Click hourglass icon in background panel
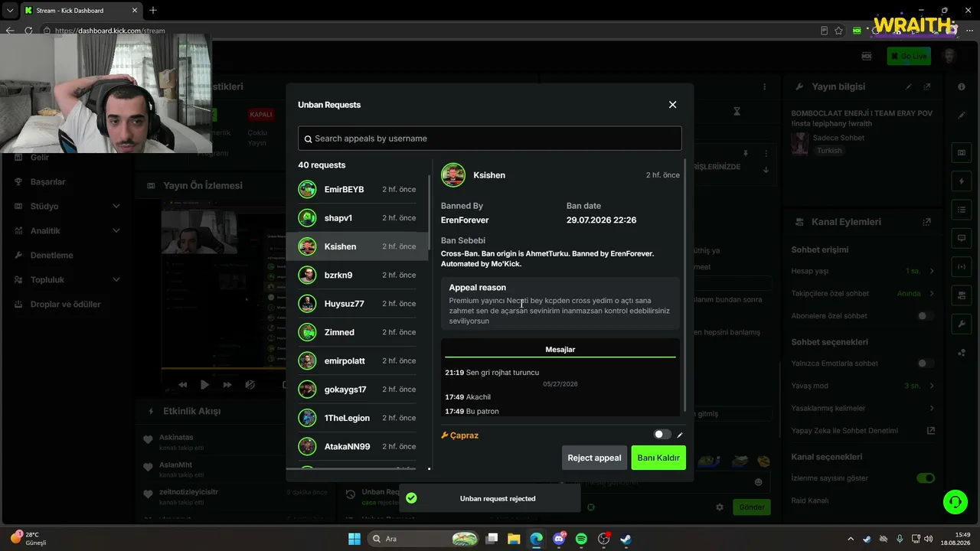Screen dimensions: 980x551 pyautogui.click(x=737, y=112)
